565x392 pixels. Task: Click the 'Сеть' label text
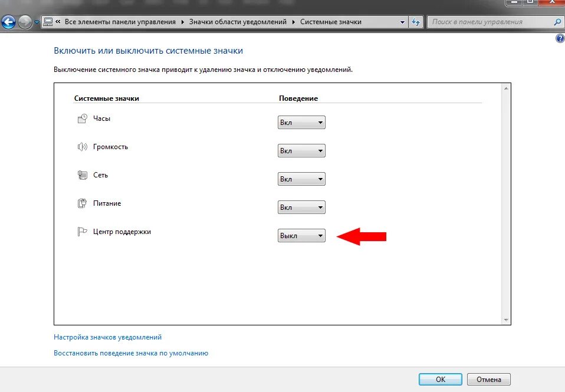point(100,175)
